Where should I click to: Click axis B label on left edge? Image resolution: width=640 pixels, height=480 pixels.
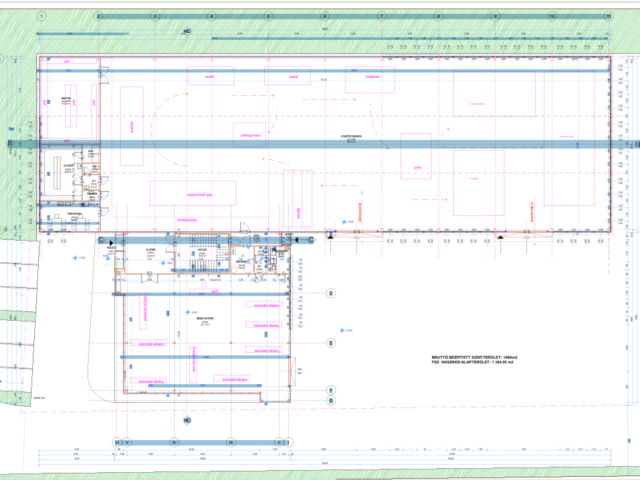click(10, 144)
